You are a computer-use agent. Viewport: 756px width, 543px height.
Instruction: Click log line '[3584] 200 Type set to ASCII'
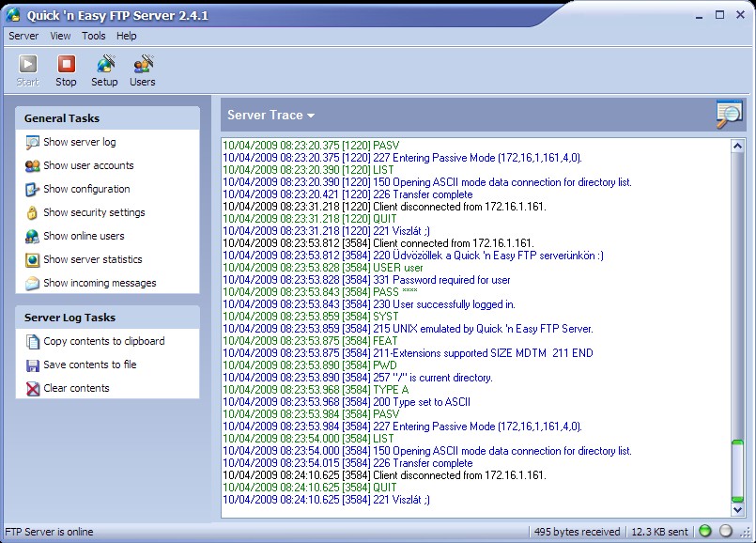347,402
